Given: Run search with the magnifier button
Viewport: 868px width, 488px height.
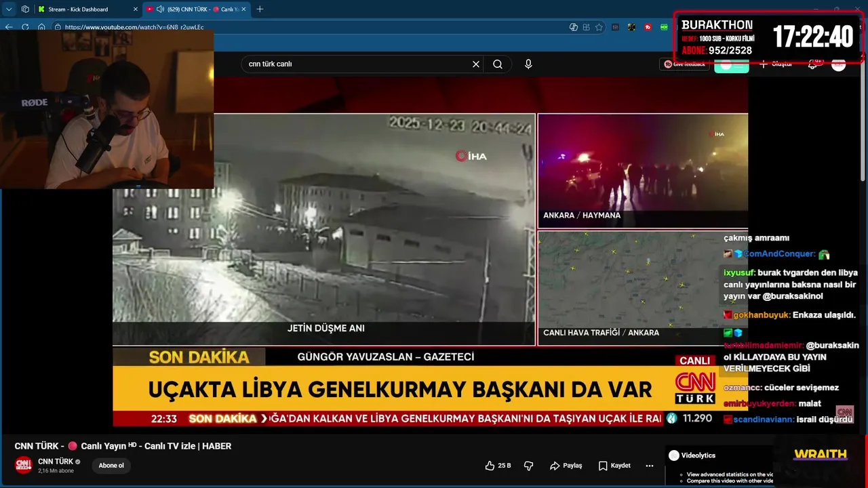Looking at the screenshot, I should (x=498, y=64).
